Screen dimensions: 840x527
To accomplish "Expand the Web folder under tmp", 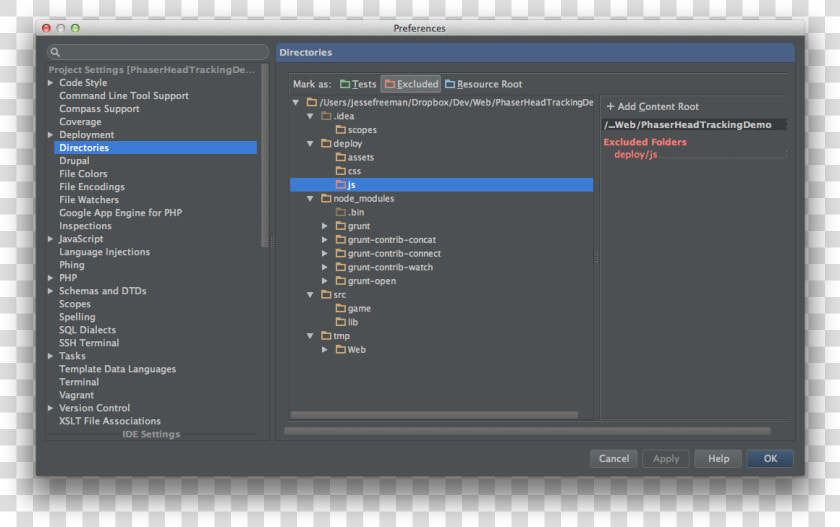I will point(325,349).
